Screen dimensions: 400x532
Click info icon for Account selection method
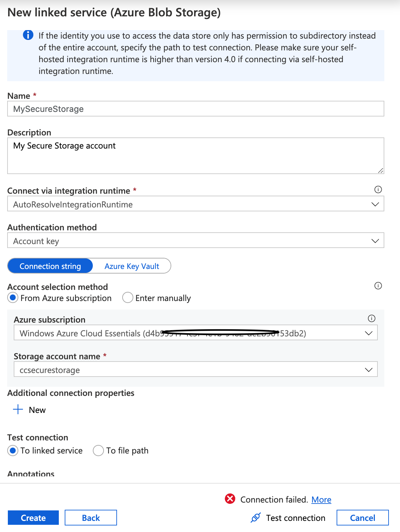(x=378, y=286)
